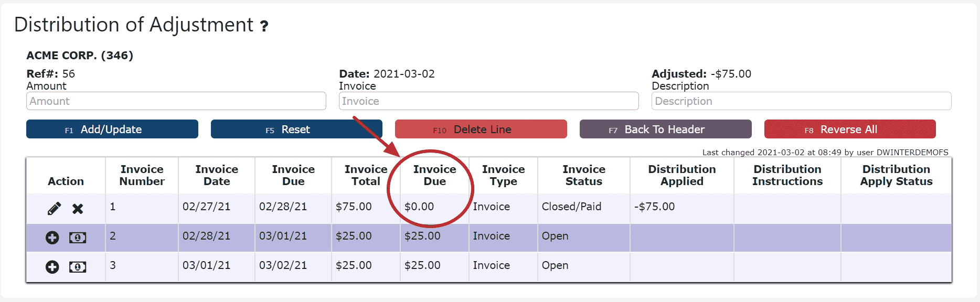Viewport: 980px width, 302px height.
Task: Click the Reset button
Action: point(296,129)
